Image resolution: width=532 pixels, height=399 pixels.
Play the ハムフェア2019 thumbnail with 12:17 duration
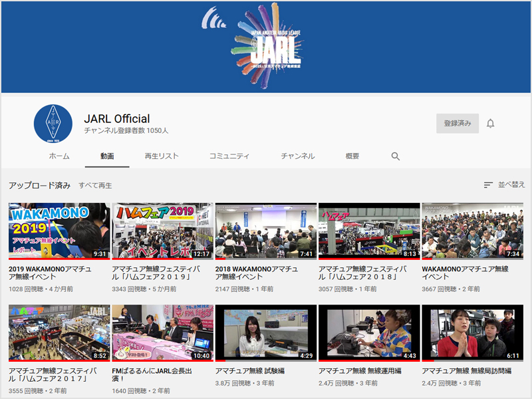(x=162, y=231)
